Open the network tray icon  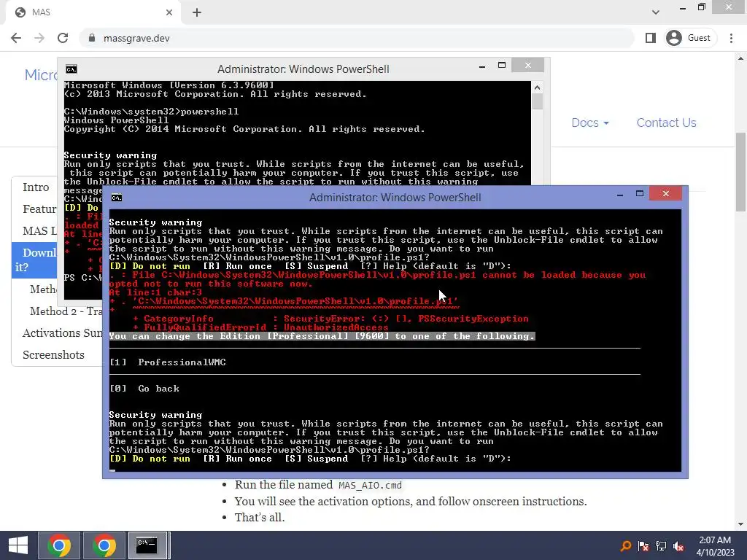[661, 546]
